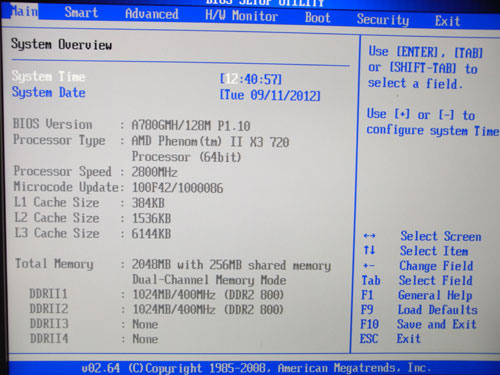This screenshot has width=500, height=375.
Task: Click microcode value 100F42/1000086
Action: coord(178,188)
